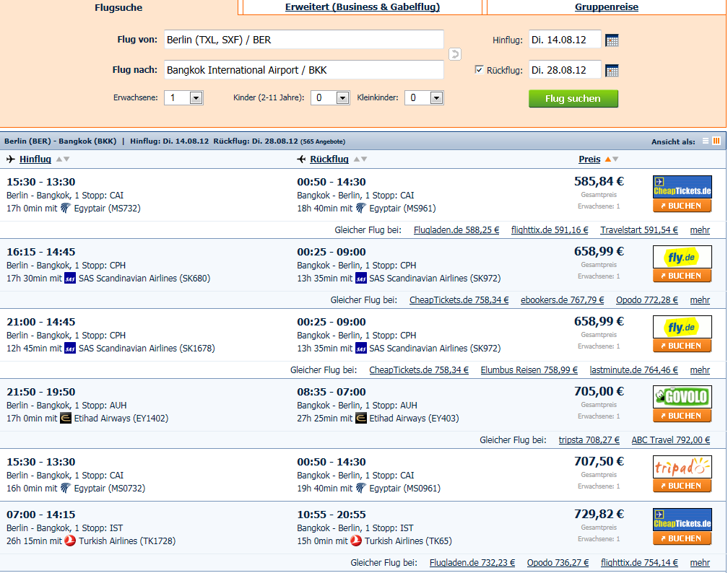Sort Preis ascending with orange up arrow
The width and height of the screenshot is (728, 573).
(608, 159)
